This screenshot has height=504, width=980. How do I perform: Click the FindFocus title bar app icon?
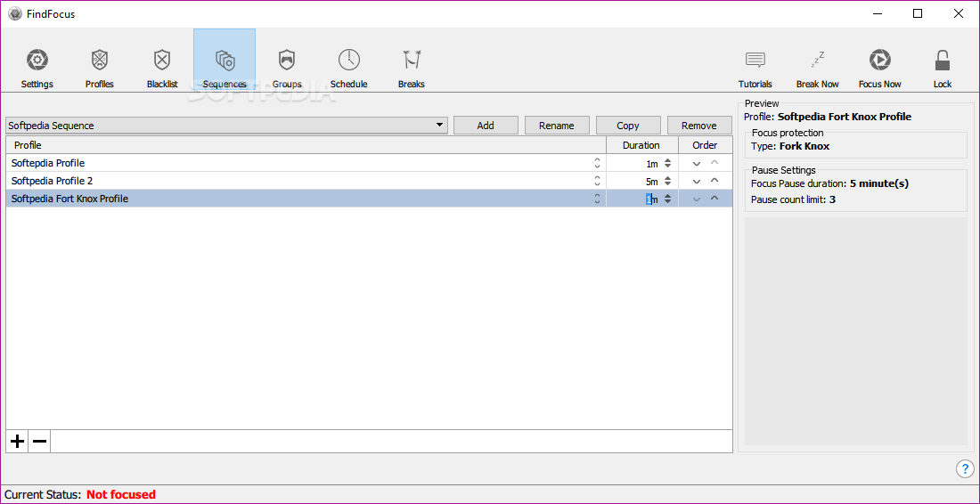click(x=15, y=13)
